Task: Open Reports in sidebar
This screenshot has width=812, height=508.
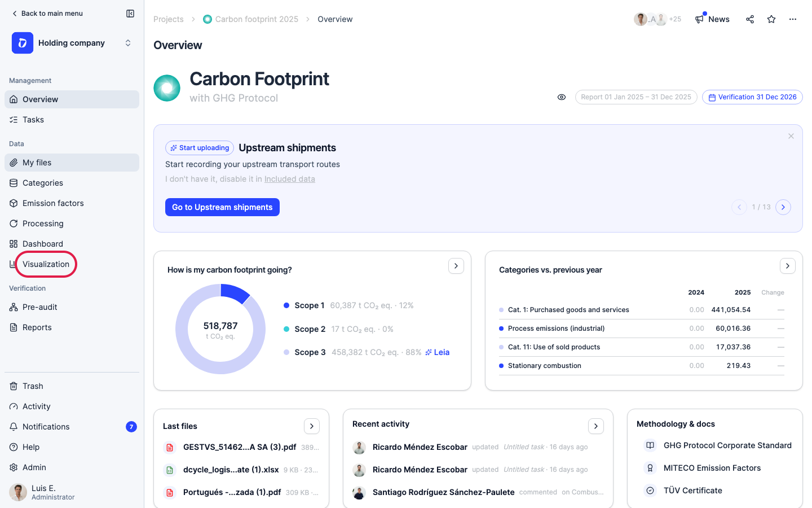Action: (72, 327)
